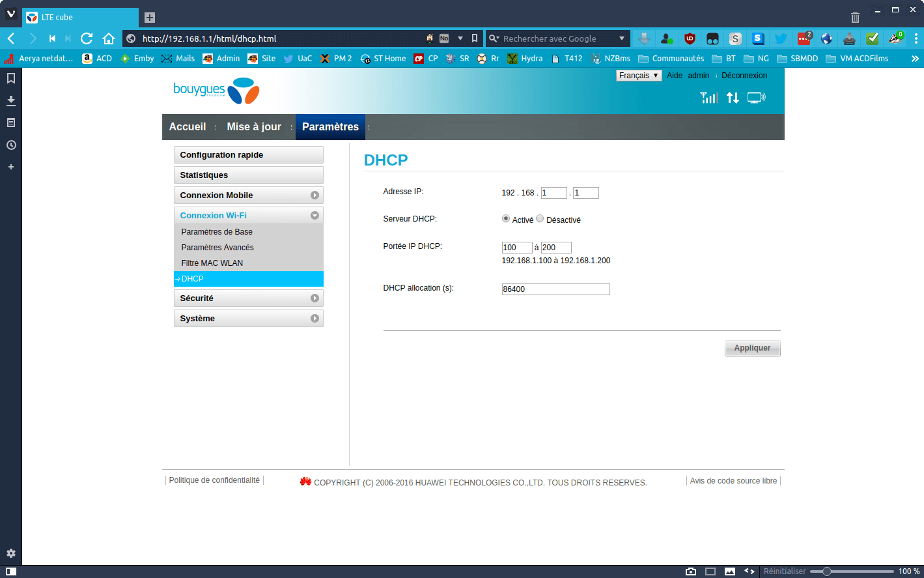Open Politique de confidentialité link
The width and height of the screenshot is (924, 578).
(214, 480)
